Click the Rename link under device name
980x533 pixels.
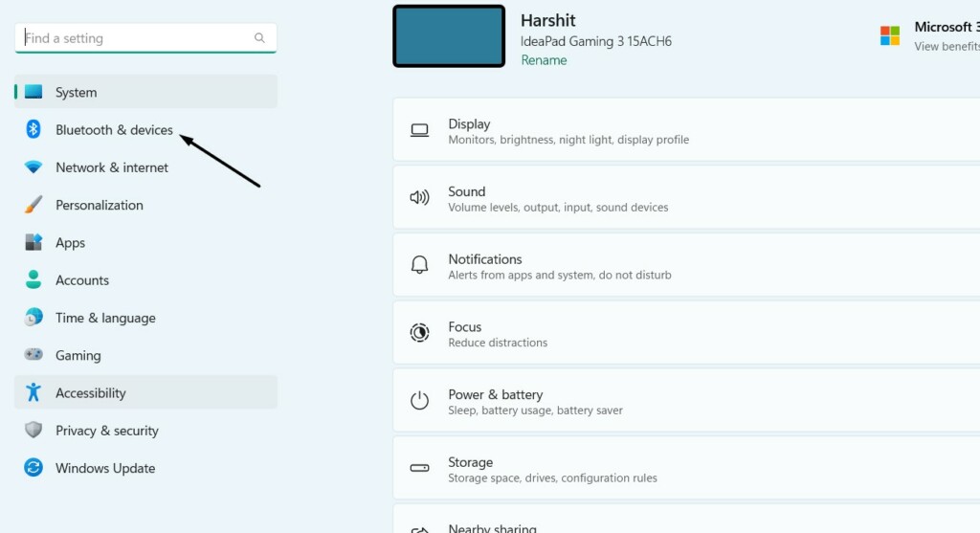[544, 60]
